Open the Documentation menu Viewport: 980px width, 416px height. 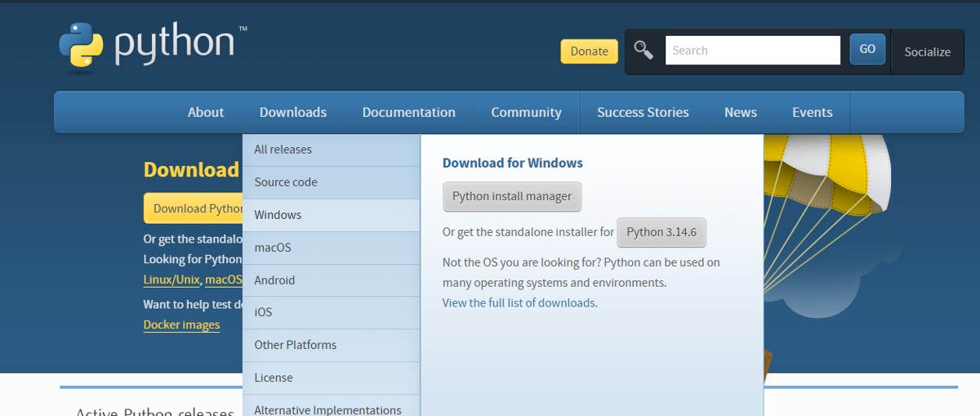(x=409, y=112)
